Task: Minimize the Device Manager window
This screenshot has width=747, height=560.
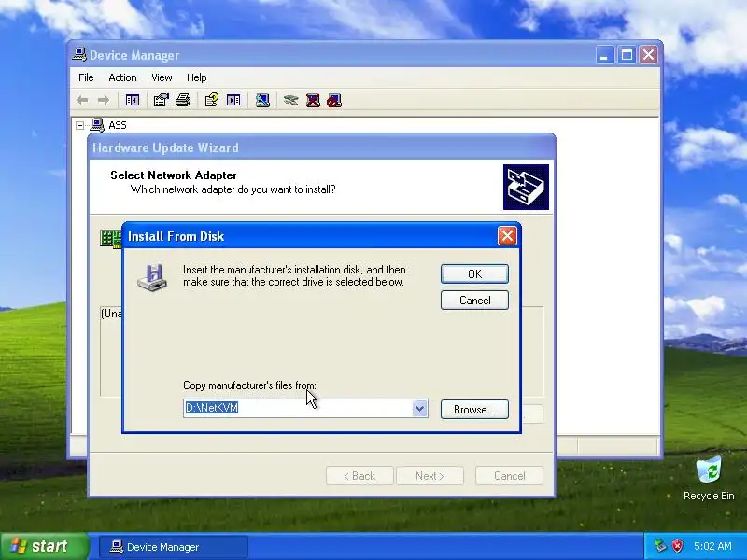Action: (x=605, y=55)
